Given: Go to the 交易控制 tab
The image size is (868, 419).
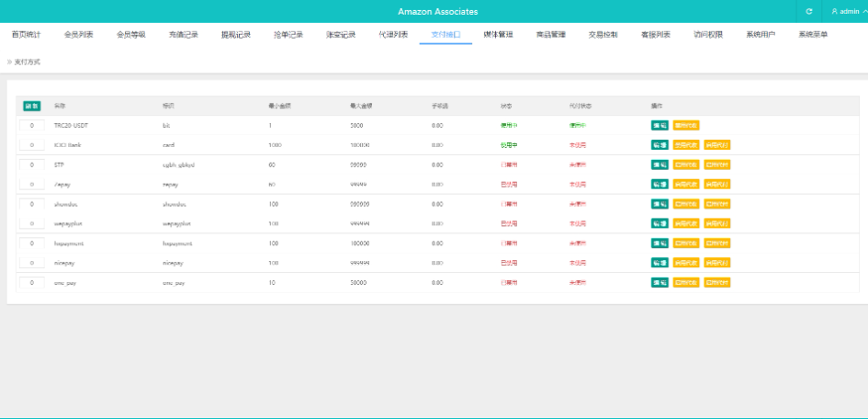Looking at the screenshot, I should [603, 34].
